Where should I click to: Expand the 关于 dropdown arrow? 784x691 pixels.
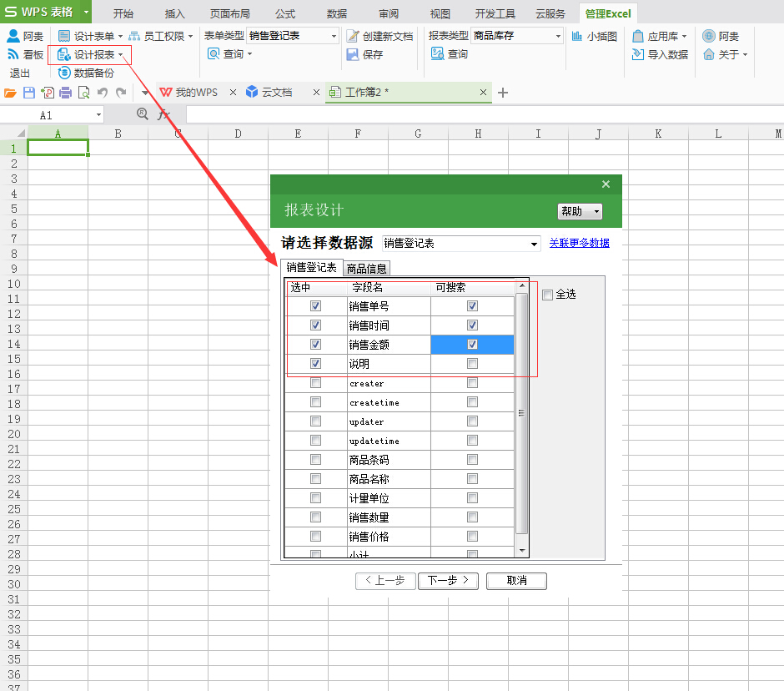pos(745,54)
